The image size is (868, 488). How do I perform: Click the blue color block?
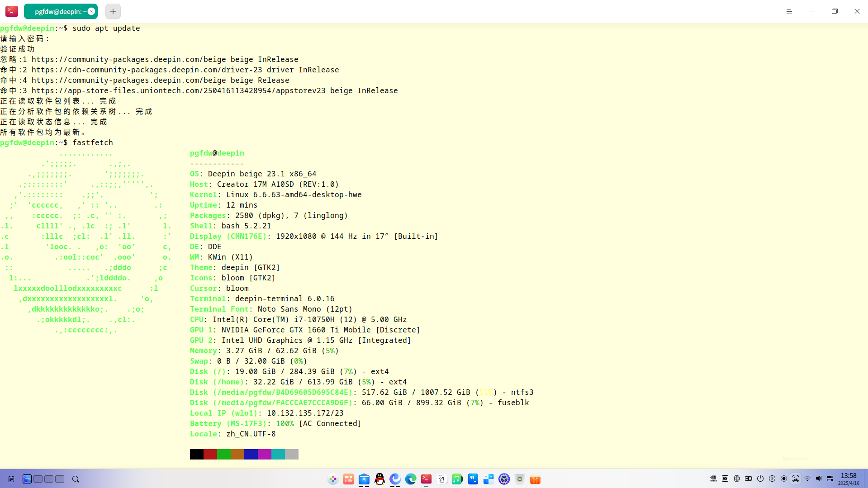click(251, 454)
